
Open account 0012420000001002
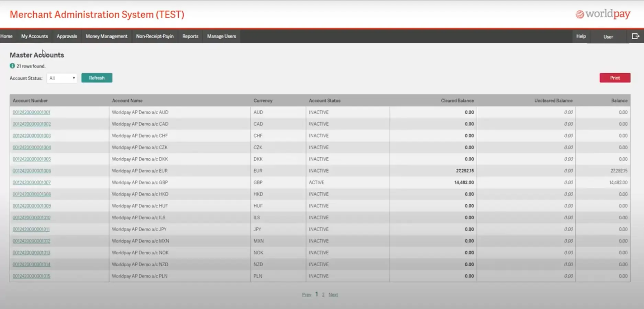(x=32, y=124)
